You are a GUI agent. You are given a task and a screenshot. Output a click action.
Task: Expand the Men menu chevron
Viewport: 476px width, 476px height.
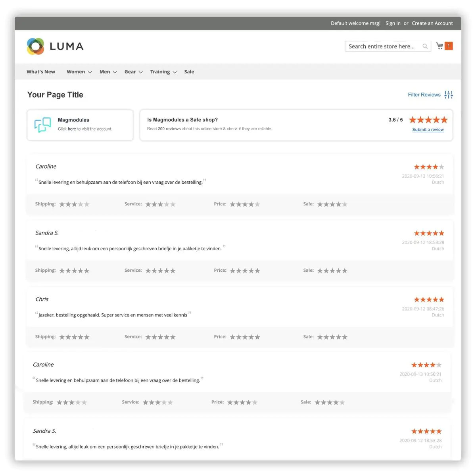click(x=115, y=72)
